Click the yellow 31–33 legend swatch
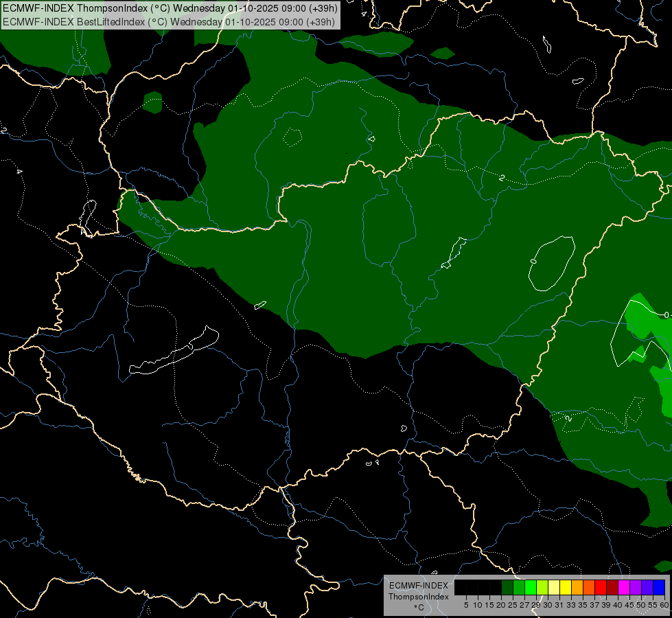The image size is (672, 618). click(566, 587)
